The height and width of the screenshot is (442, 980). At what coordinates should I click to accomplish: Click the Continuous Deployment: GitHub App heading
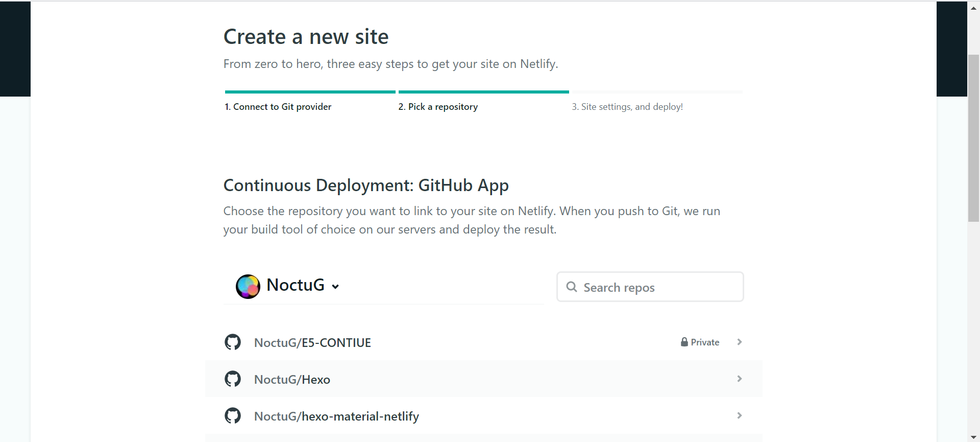coord(366,185)
